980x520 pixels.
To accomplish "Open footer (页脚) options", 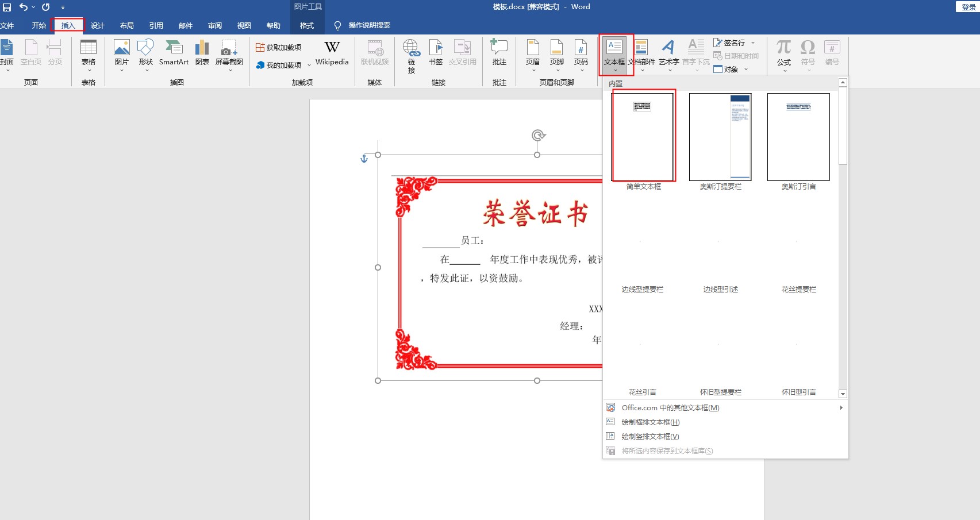I will click(557, 55).
